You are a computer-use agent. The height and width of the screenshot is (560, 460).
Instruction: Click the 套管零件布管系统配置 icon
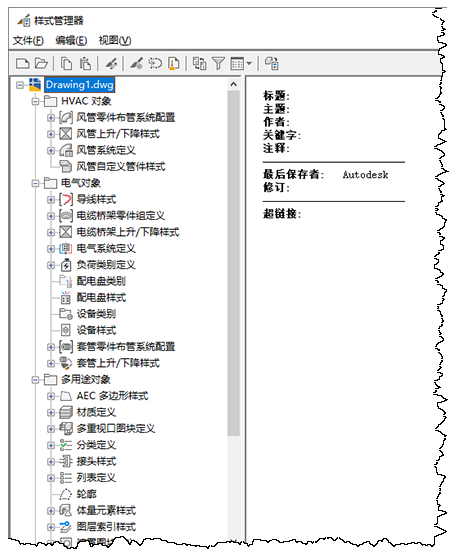66,347
